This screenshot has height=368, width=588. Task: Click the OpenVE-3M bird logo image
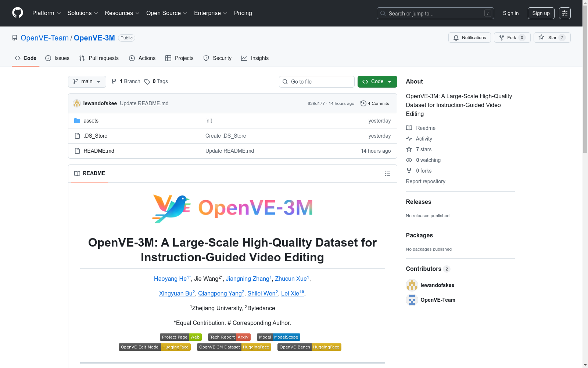point(233,208)
